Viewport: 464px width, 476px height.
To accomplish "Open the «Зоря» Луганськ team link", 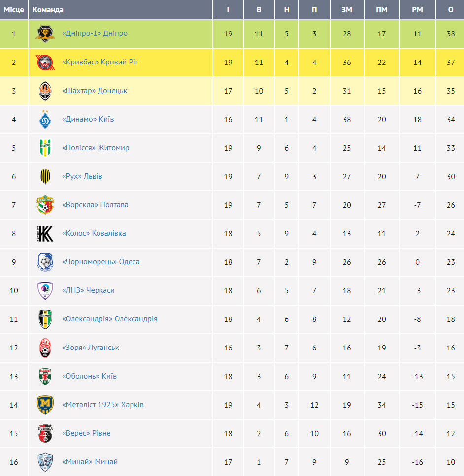I will click(x=90, y=348).
